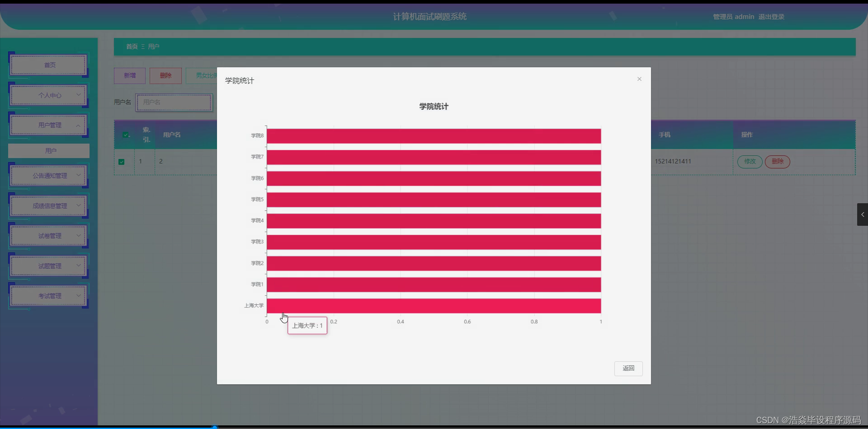Check the select-all checkbox in table header
Image resolution: width=868 pixels, height=429 pixels.
(x=126, y=134)
